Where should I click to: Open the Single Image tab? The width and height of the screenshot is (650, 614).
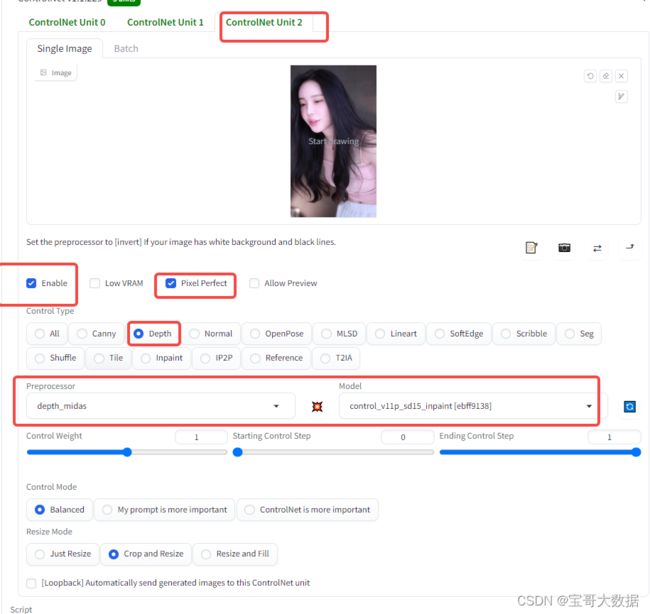[x=65, y=49]
